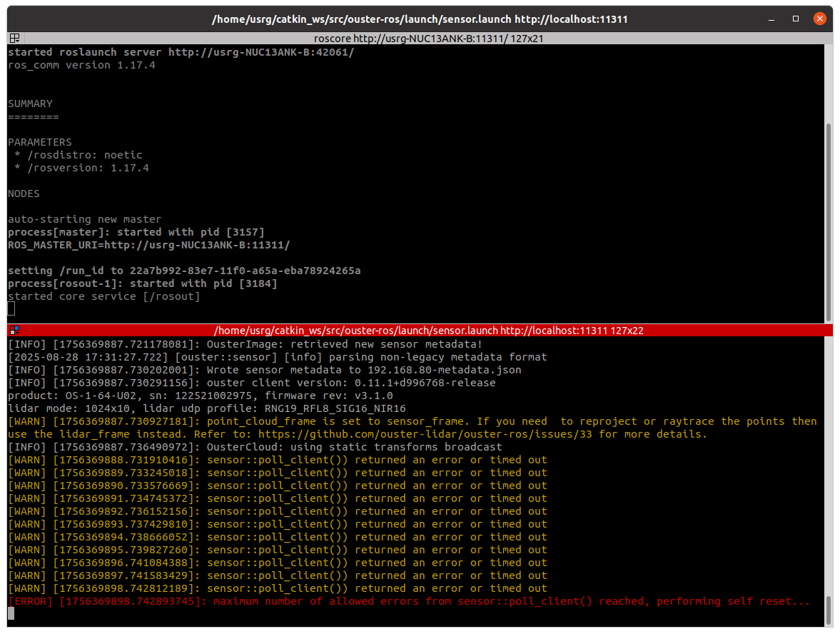Click WARN line timestamped 1756369888.731910416
The height and width of the screenshot is (634, 840).
278,460
